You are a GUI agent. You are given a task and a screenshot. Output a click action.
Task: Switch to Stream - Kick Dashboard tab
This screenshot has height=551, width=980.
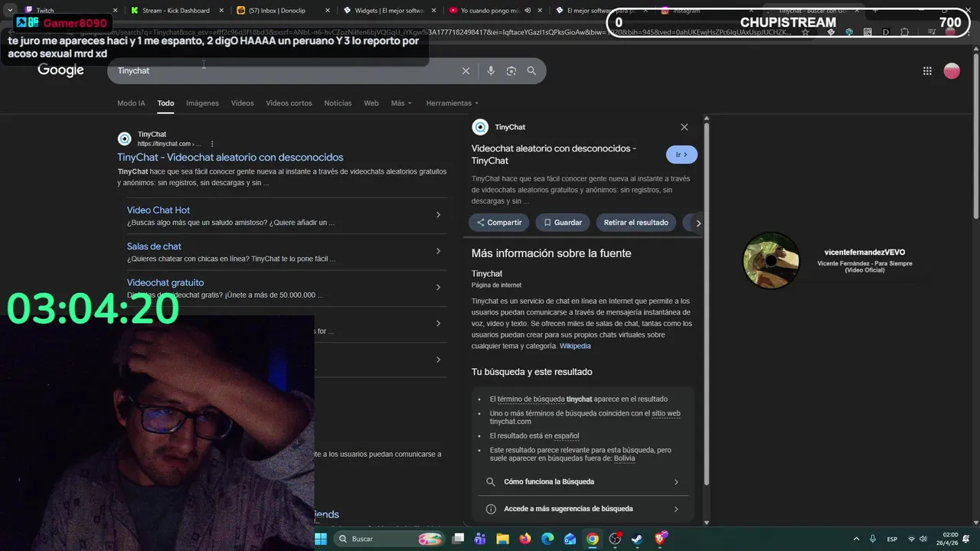point(176,11)
